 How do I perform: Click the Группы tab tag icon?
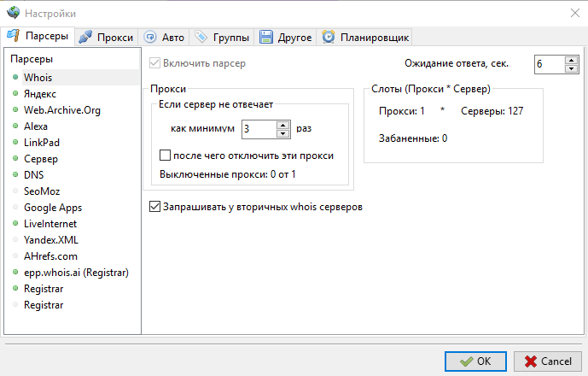click(x=201, y=38)
